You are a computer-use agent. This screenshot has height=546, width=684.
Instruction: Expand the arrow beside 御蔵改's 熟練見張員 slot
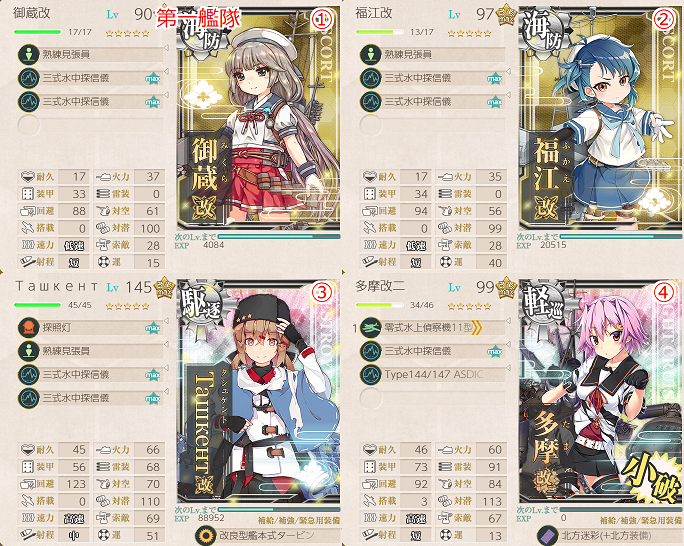[x=166, y=48]
